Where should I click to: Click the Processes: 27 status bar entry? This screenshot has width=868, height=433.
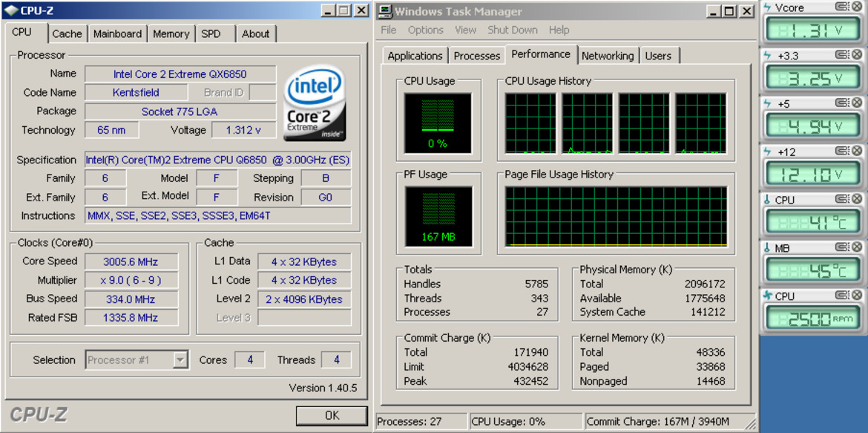[421, 422]
